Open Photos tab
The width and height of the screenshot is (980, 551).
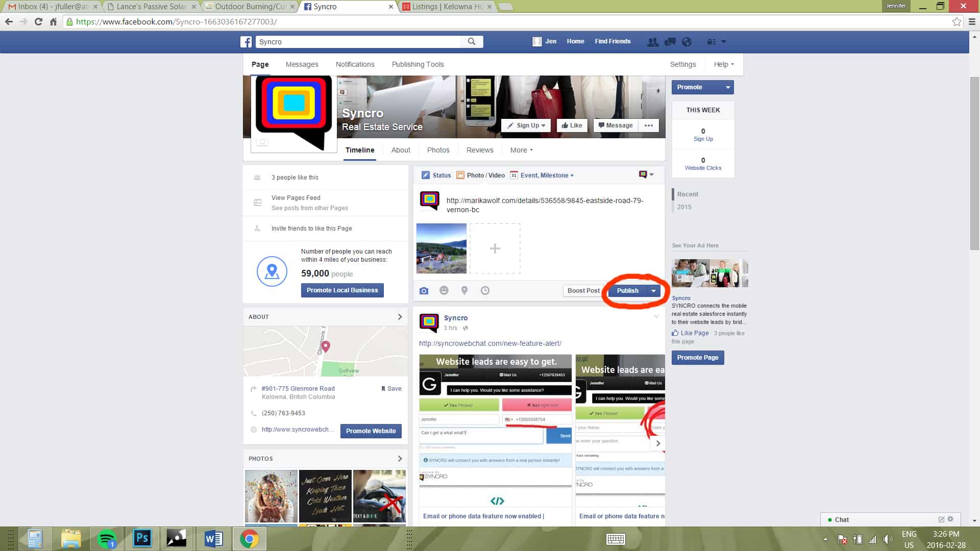coord(438,150)
